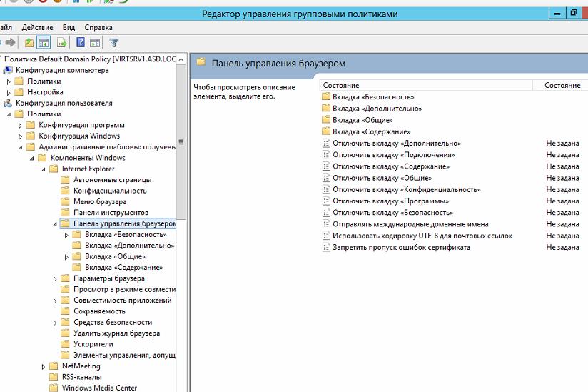Click the folder icon of Вкладка «Содержание» in list

tap(326, 131)
